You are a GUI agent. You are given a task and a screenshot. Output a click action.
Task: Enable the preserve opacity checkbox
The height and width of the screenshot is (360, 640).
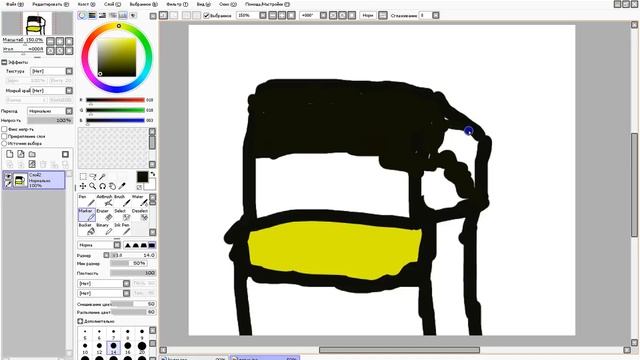tap(4, 129)
